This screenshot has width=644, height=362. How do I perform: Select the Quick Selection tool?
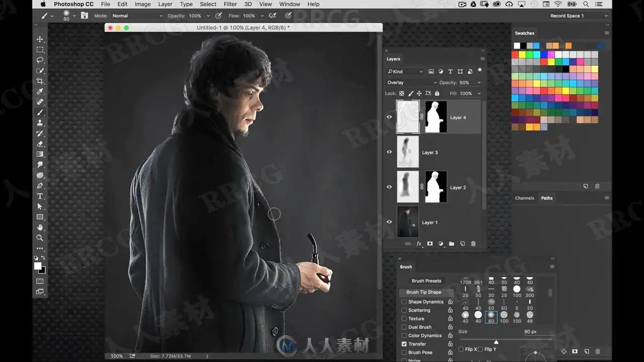point(40,71)
